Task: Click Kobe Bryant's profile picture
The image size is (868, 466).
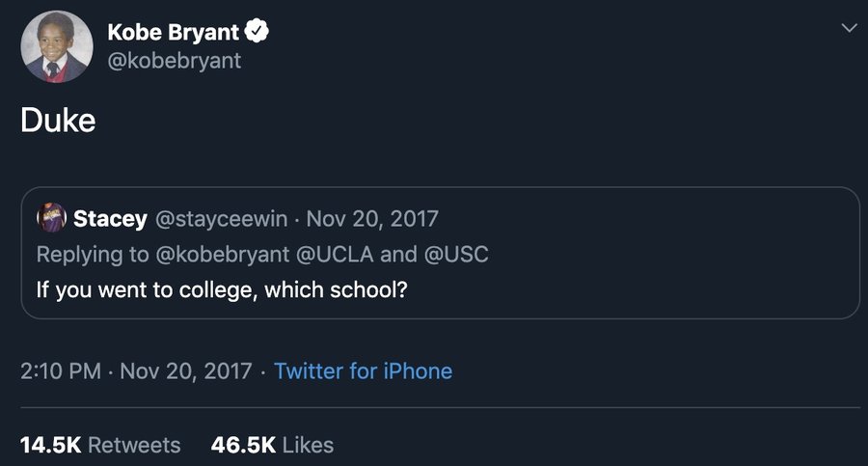Action: 57,45
